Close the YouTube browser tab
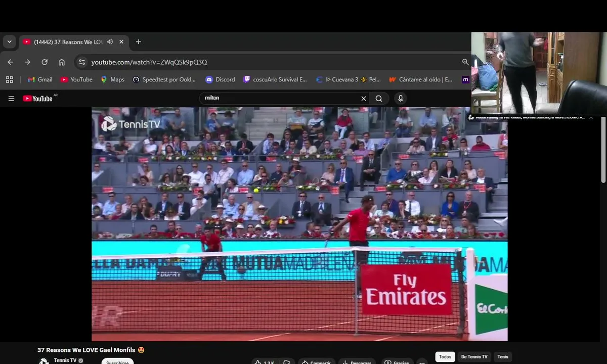The height and width of the screenshot is (364, 607). (x=121, y=42)
